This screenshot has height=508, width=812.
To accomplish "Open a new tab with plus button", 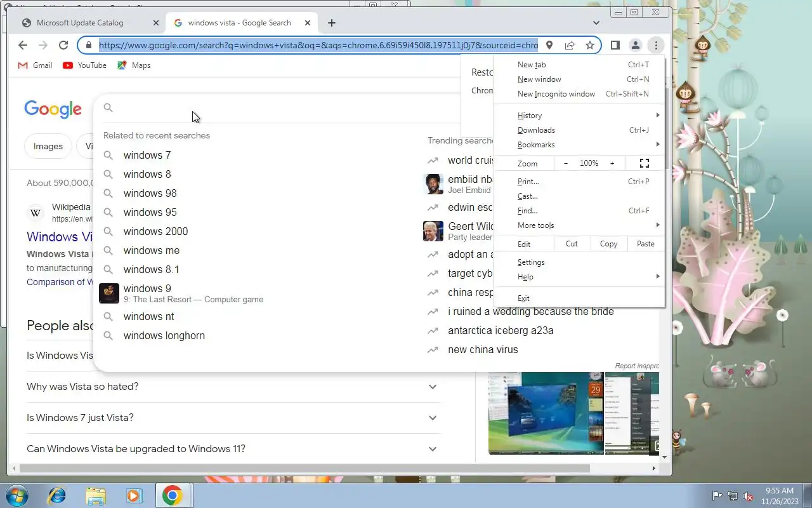I will 332,23.
